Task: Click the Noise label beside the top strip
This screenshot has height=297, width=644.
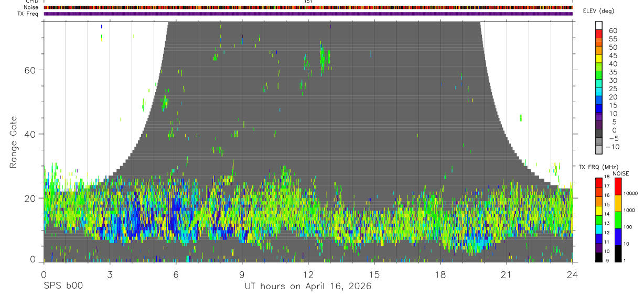Action: point(31,7)
